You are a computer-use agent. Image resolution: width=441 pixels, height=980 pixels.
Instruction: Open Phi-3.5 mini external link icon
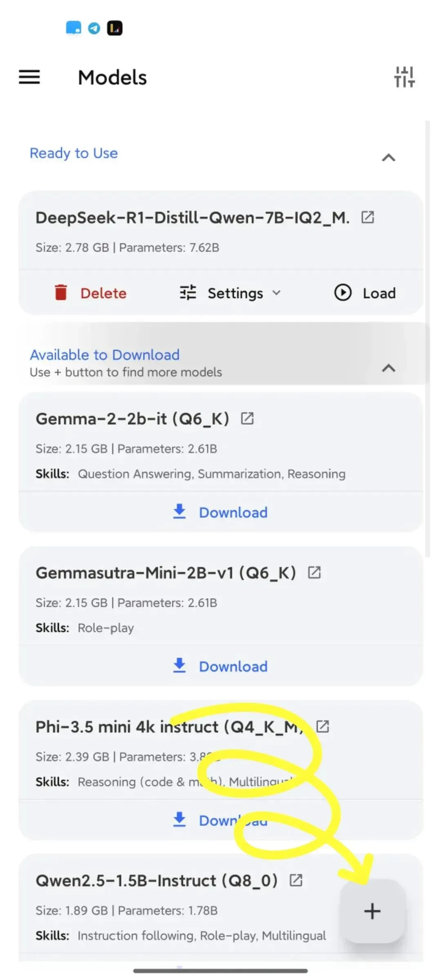click(x=323, y=726)
